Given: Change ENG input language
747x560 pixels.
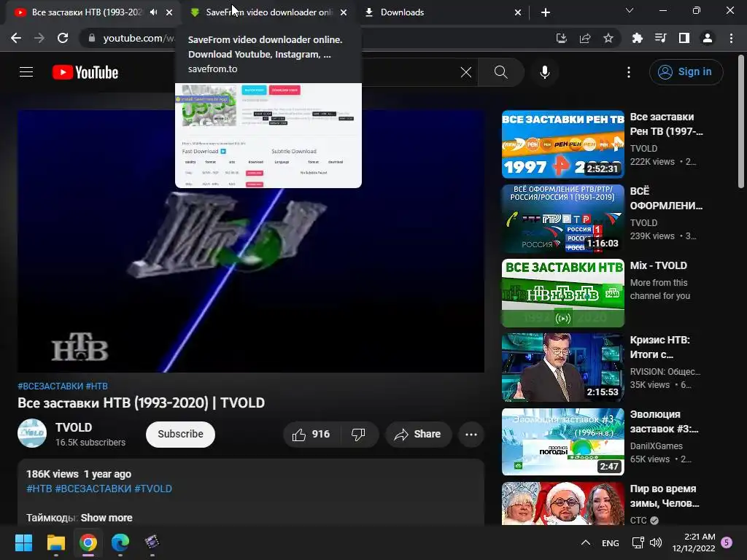Looking at the screenshot, I should pos(611,542).
